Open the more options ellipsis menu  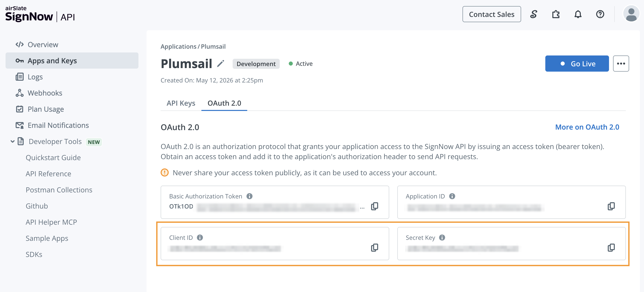[621, 64]
